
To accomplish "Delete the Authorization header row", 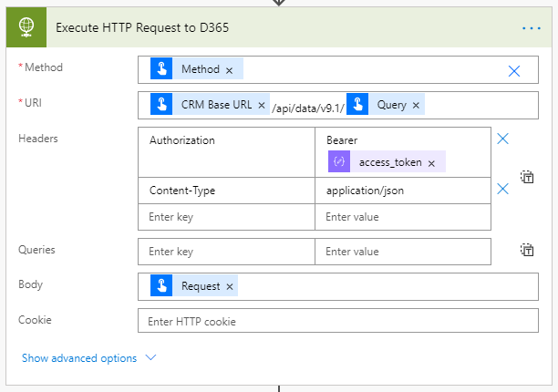I will [502, 139].
